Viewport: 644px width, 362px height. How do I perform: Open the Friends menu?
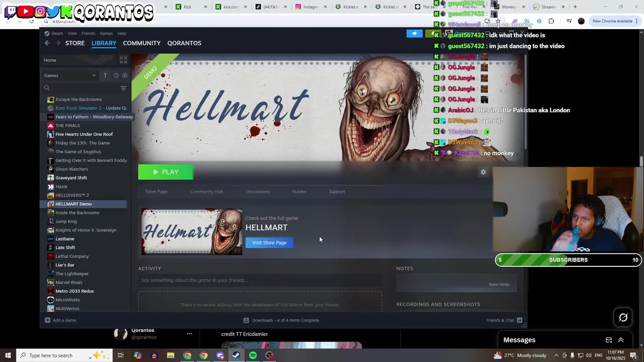pos(88,34)
